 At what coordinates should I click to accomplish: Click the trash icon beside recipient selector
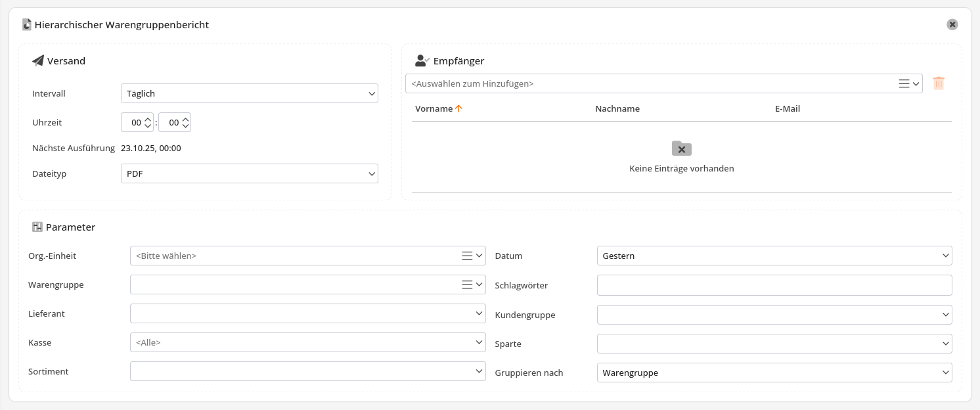coord(939,83)
